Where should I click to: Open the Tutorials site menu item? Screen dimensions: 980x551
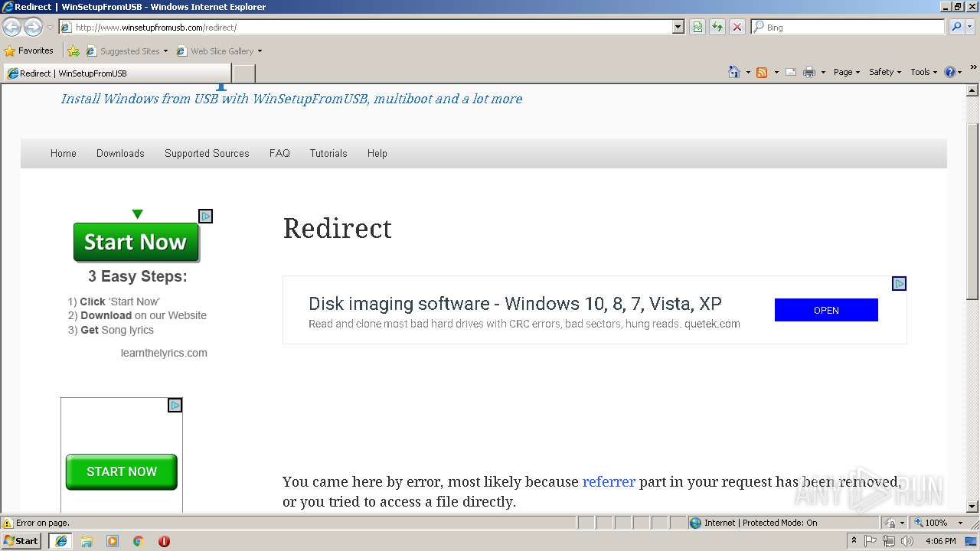point(328,153)
